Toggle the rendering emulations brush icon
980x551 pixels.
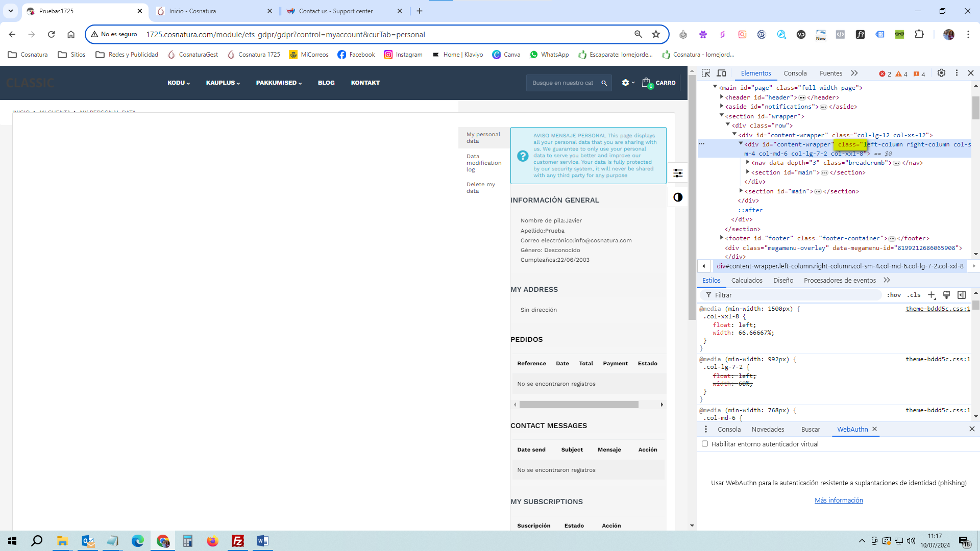(x=946, y=295)
